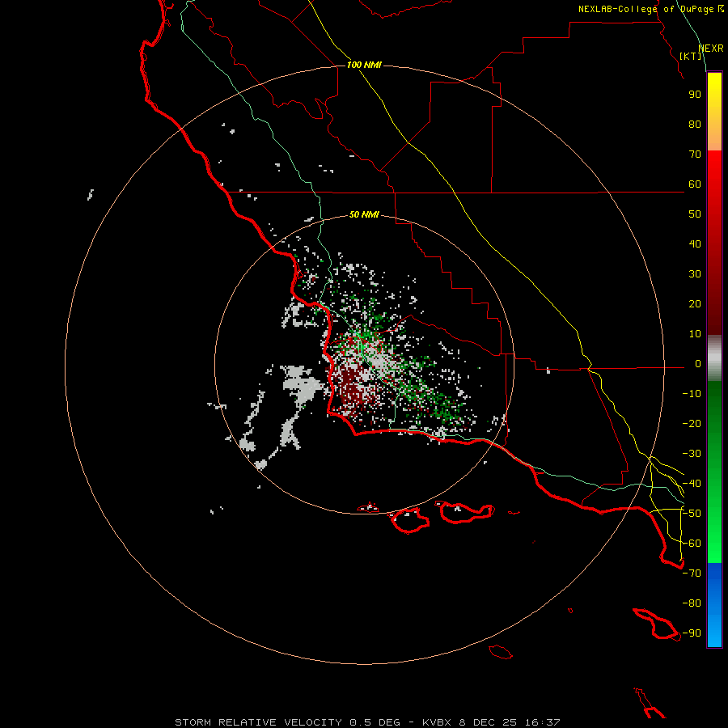Click the -40 value on velocity scale

(692, 484)
